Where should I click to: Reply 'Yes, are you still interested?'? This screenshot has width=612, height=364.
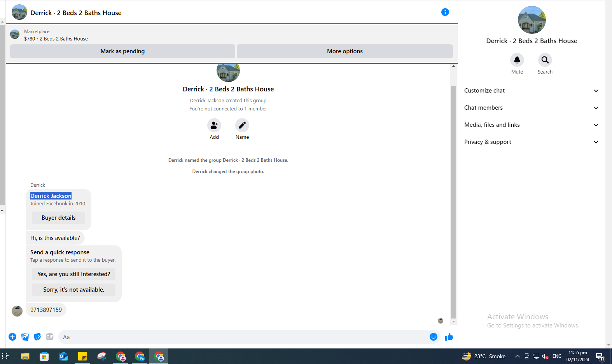click(74, 274)
